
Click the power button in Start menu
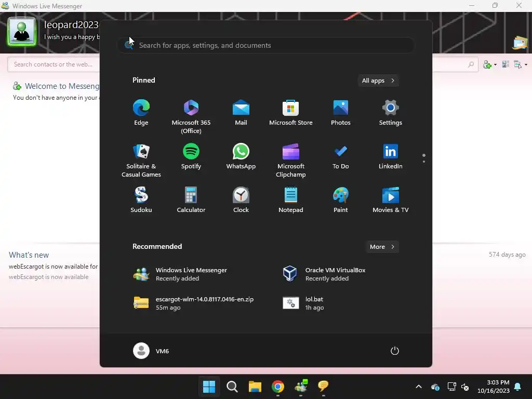click(x=395, y=351)
